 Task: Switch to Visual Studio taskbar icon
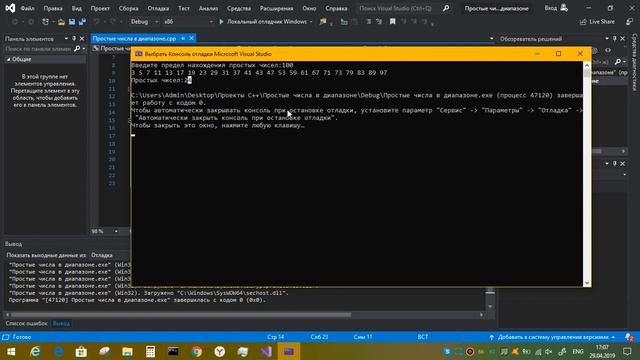(266, 351)
